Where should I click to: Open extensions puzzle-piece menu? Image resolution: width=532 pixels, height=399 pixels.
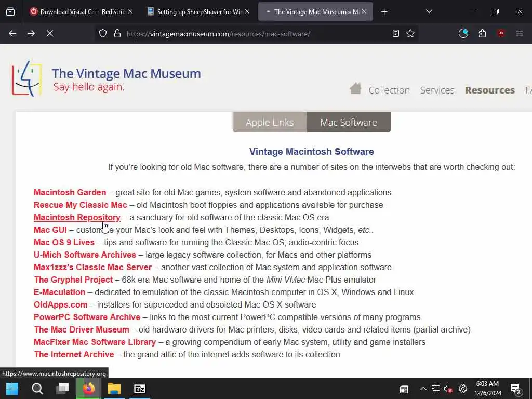tap(482, 33)
